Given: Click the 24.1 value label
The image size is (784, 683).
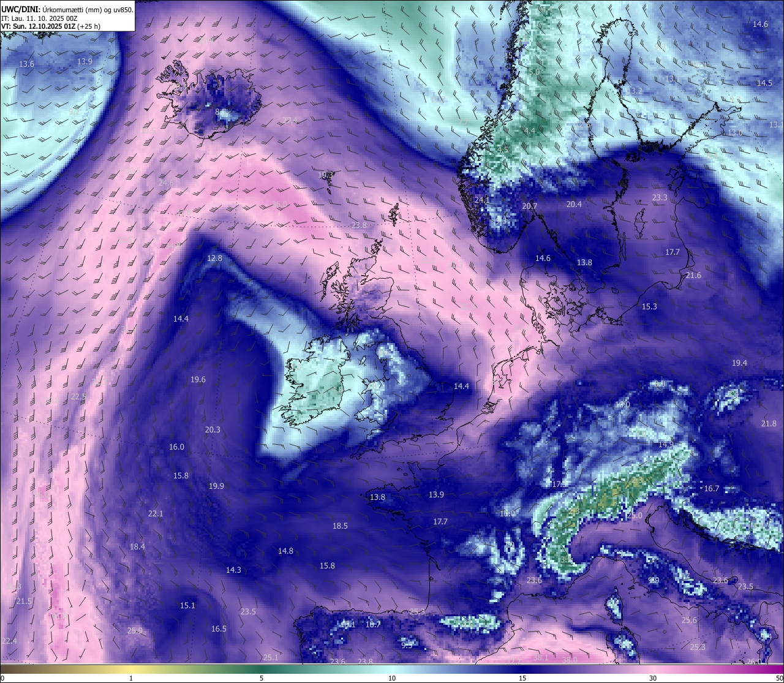Looking at the screenshot, I should (x=481, y=200).
